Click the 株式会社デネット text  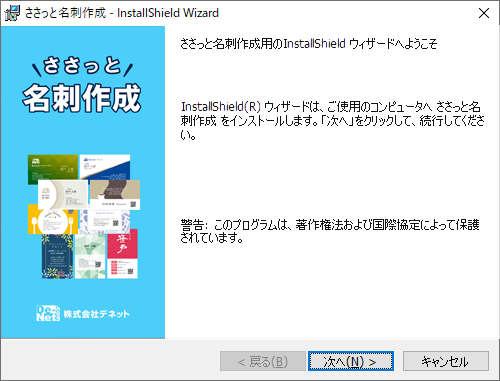pyautogui.click(x=97, y=314)
